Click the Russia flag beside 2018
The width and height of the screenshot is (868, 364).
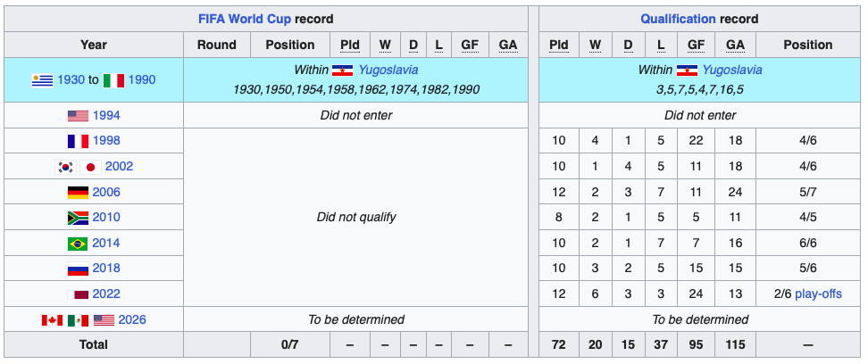coord(78,269)
